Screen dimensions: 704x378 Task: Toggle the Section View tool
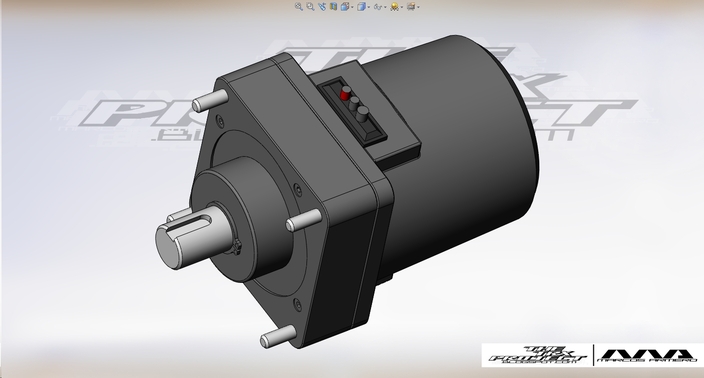point(333,6)
